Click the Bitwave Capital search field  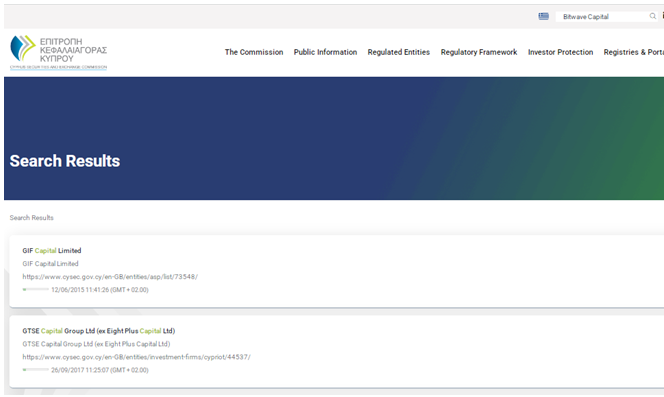(x=602, y=17)
